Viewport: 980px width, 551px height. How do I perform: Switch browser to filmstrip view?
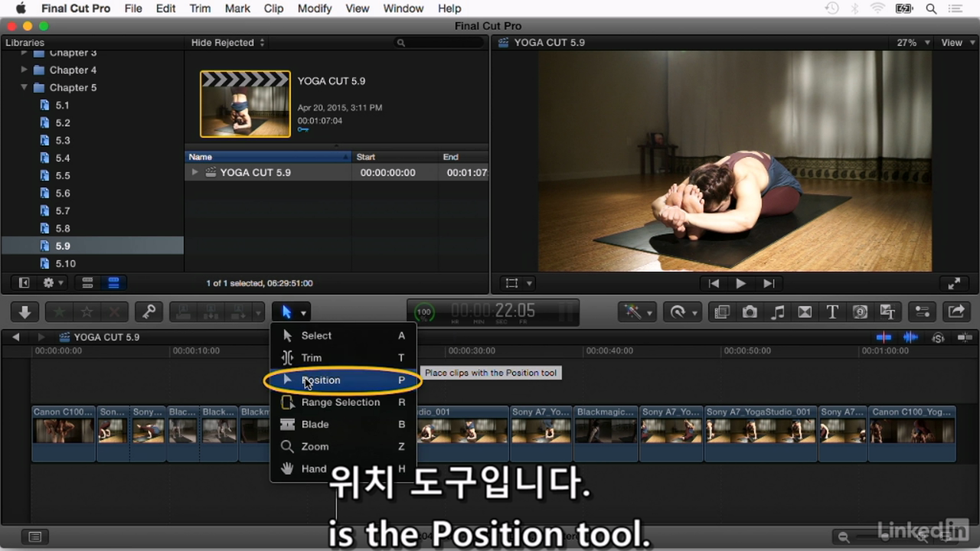tap(87, 283)
